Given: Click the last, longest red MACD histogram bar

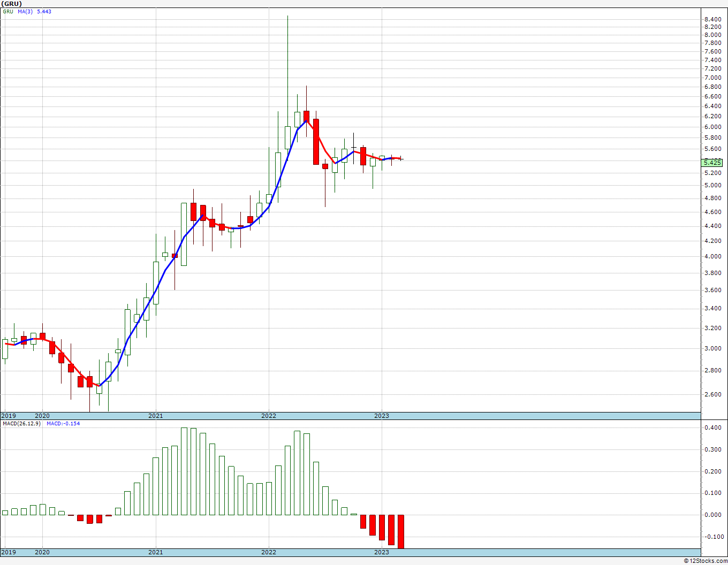Looking at the screenshot, I should tap(400, 531).
